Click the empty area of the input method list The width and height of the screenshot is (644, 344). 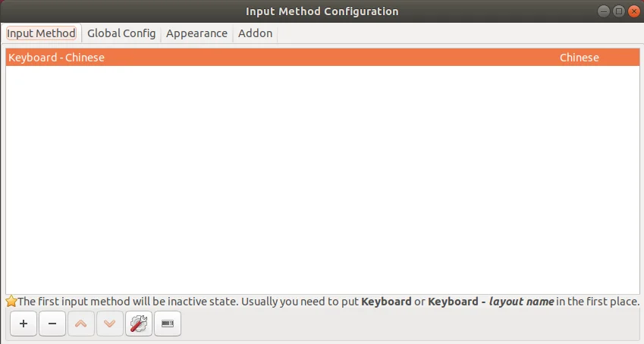[x=322, y=180]
